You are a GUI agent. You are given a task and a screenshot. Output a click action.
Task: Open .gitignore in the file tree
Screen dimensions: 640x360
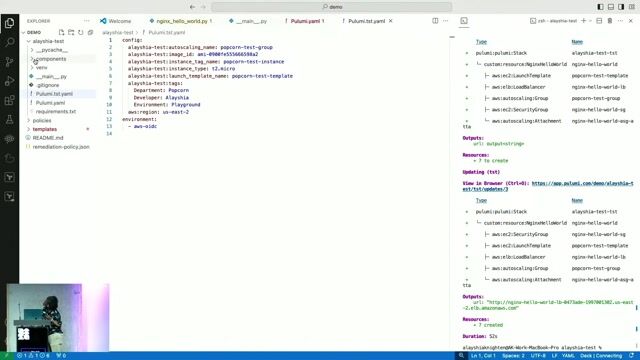pyautogui.click(x=48, y=85)
